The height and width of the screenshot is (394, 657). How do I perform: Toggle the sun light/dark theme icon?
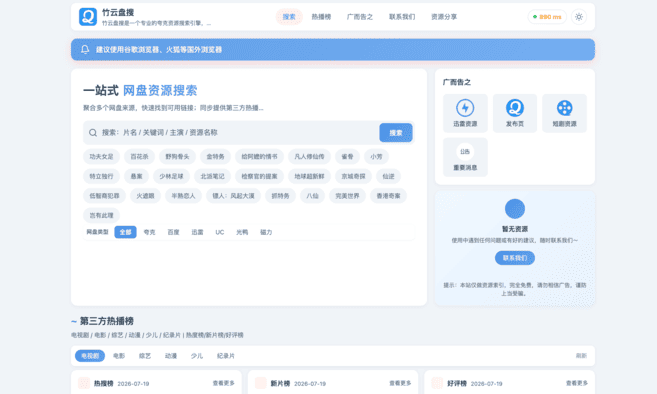[579, 17]
